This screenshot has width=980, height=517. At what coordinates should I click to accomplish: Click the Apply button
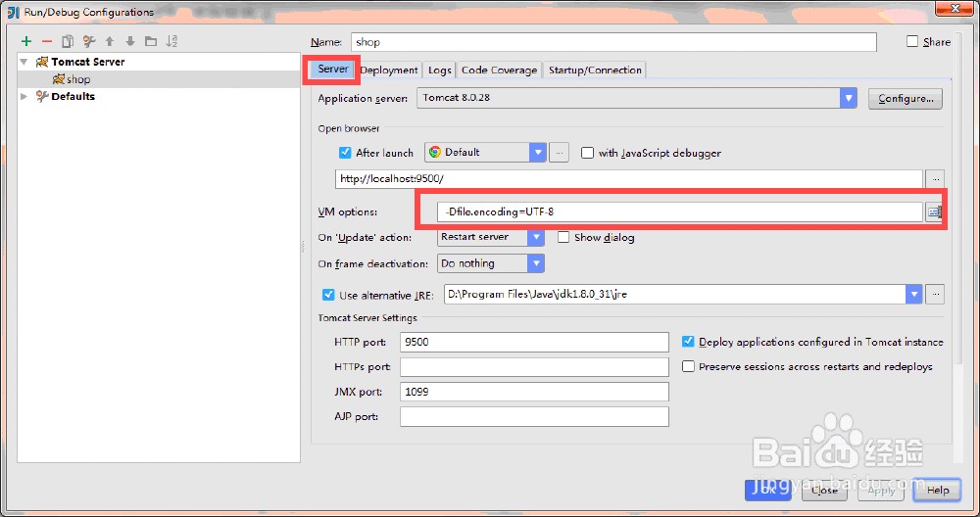tap(881, 491)
